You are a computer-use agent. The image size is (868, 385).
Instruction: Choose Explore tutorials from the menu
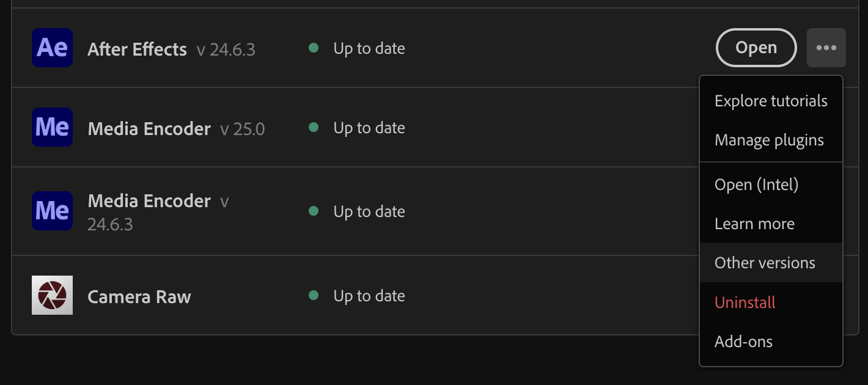pos(771,101)
